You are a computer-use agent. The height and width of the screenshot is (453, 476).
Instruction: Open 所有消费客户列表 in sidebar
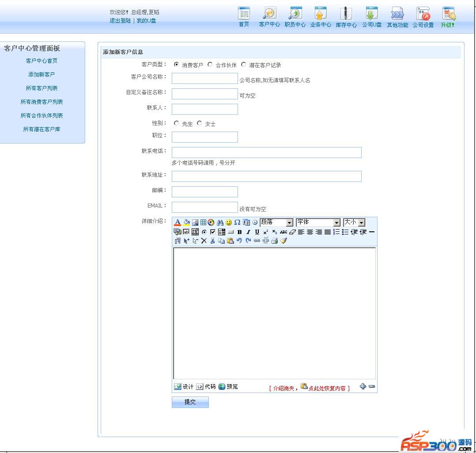42,102
